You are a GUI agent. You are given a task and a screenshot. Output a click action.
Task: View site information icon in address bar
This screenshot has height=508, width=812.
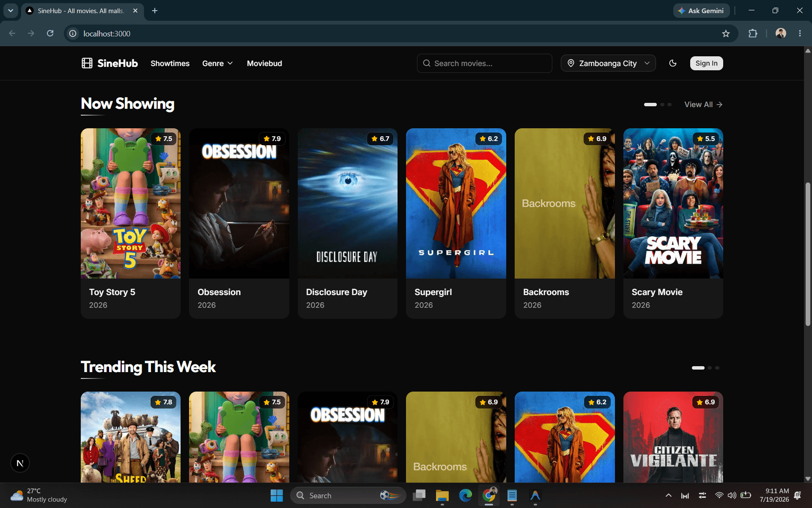pos(73,33)
